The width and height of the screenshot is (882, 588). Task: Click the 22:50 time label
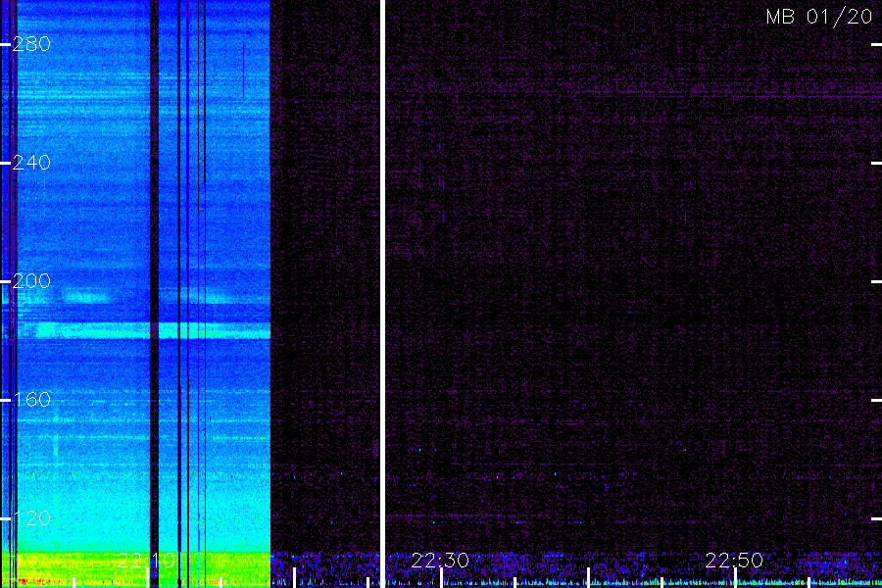click(x=734, y=561)
